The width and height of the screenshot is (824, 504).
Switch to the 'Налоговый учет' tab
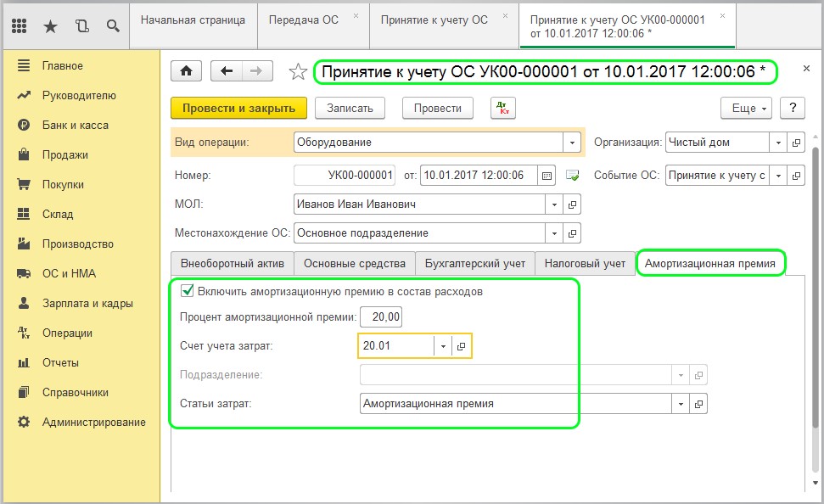coord(585,264)
